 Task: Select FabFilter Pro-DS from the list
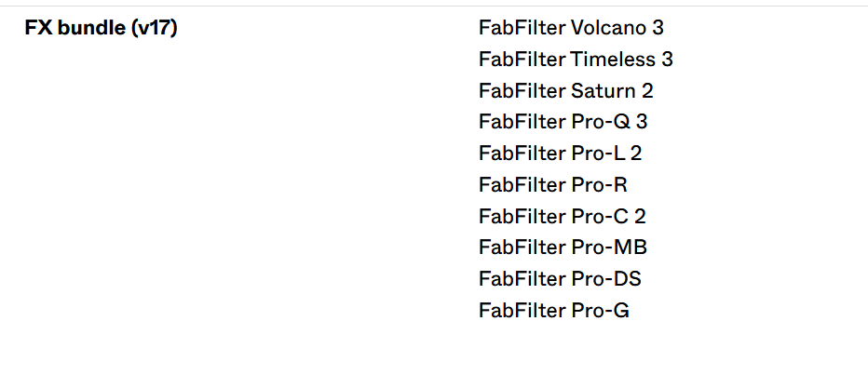coord(560,279)
